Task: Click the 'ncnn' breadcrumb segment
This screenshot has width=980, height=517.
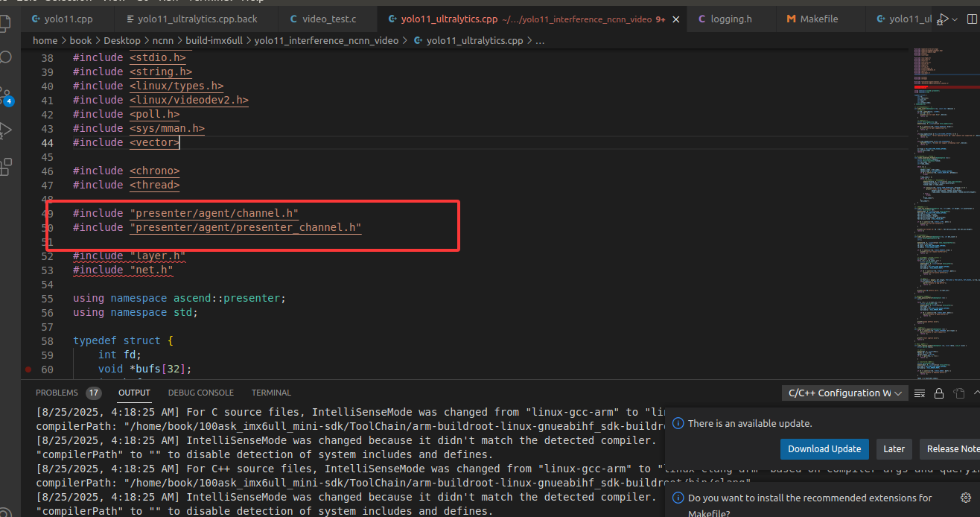Action: (165, 41)
